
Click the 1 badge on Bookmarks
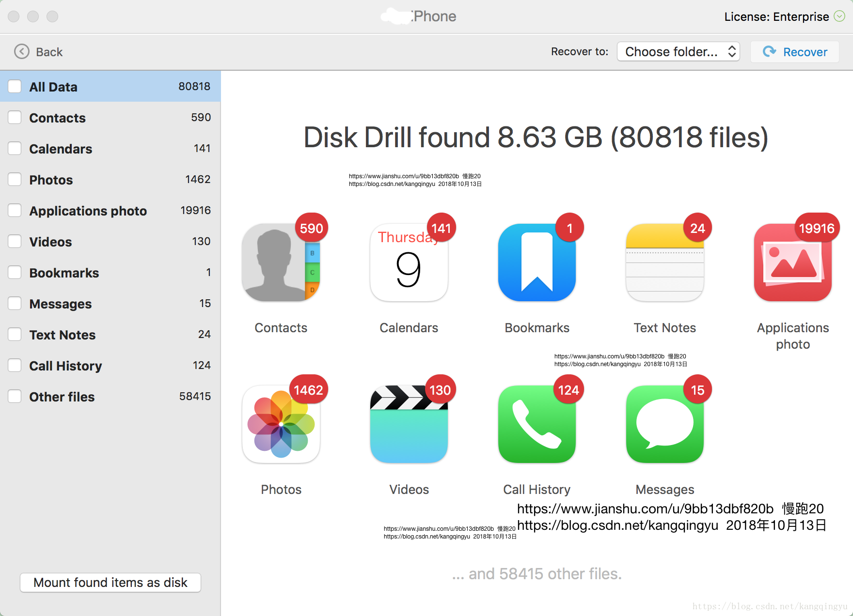click(x=569, y=228)
